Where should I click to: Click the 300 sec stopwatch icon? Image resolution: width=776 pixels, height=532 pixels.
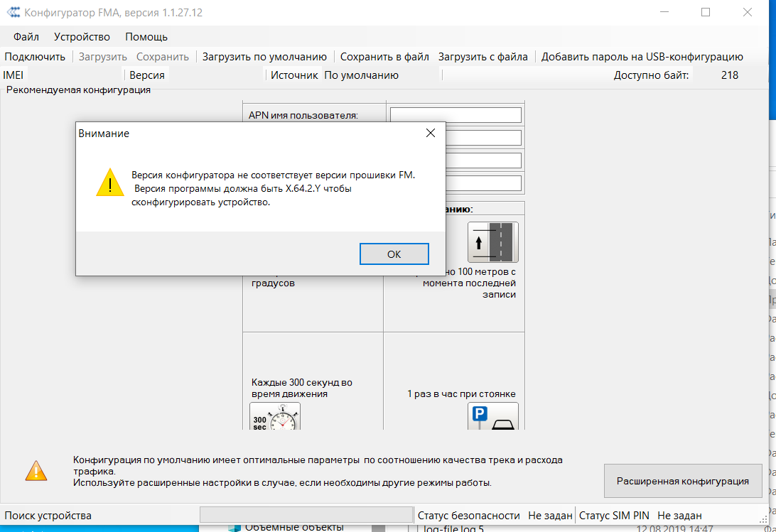click(275, 417)
